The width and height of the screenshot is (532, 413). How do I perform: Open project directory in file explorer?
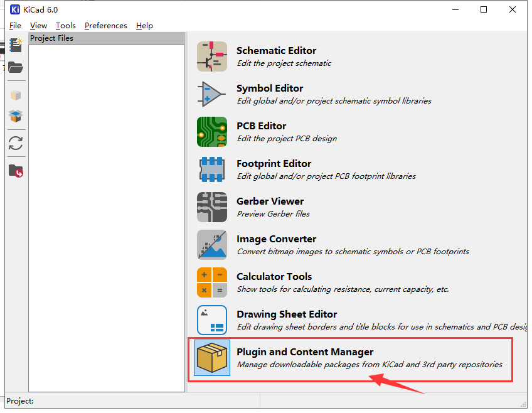[x=16, y=171]
